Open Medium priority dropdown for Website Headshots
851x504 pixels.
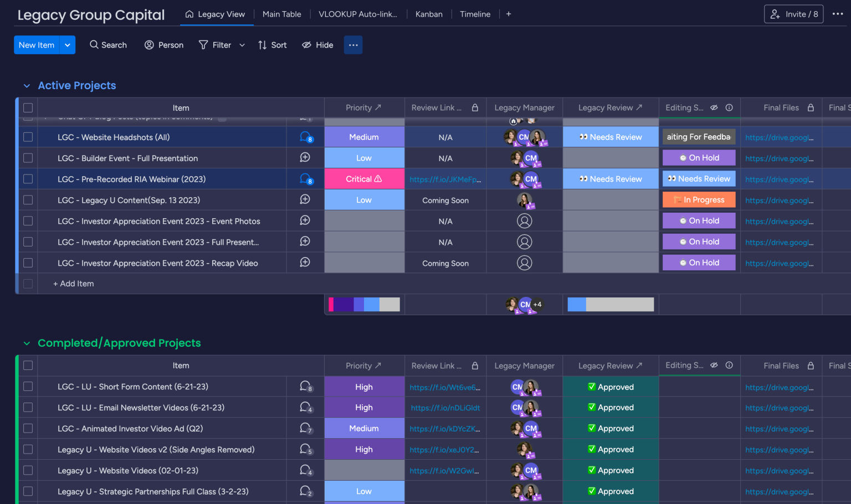(x=364, y=137)
